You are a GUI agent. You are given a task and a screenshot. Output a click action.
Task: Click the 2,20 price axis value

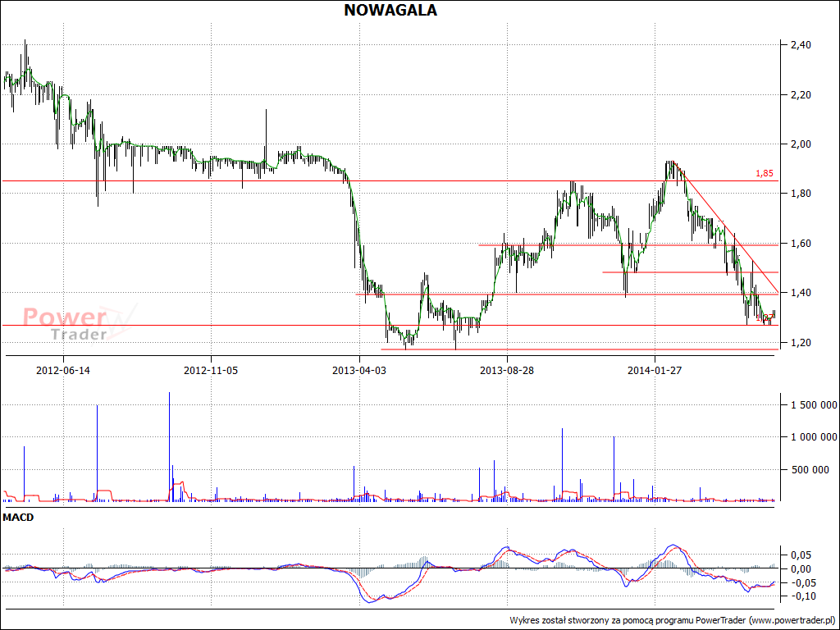click(x=801, y=95)
